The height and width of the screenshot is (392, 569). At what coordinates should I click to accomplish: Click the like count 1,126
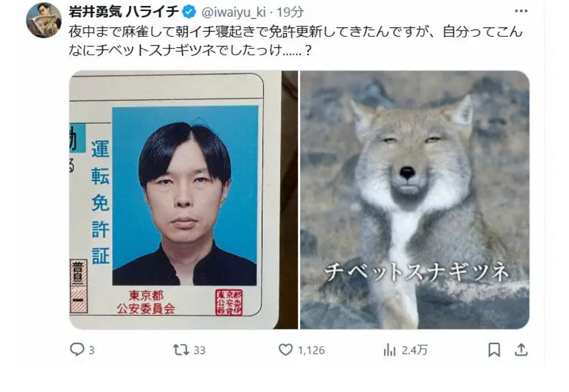pyautogui.click(x=311, y=350)
